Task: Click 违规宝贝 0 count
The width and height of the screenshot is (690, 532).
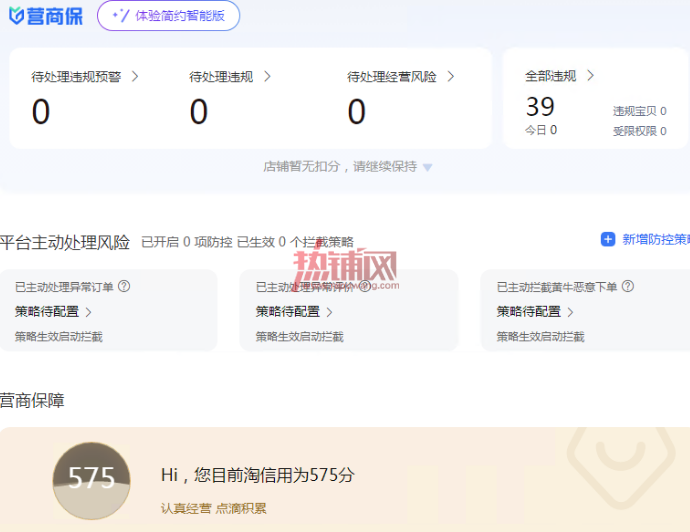Action: point(640,111)
